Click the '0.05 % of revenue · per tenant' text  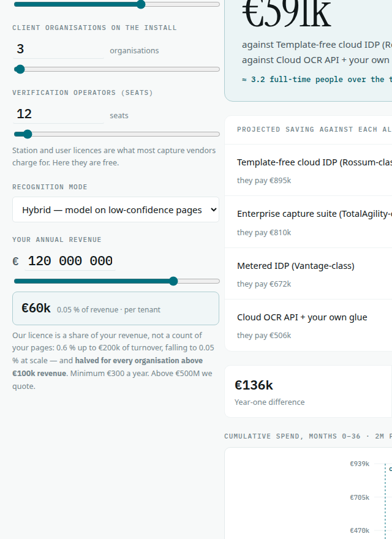click(108, 310)
